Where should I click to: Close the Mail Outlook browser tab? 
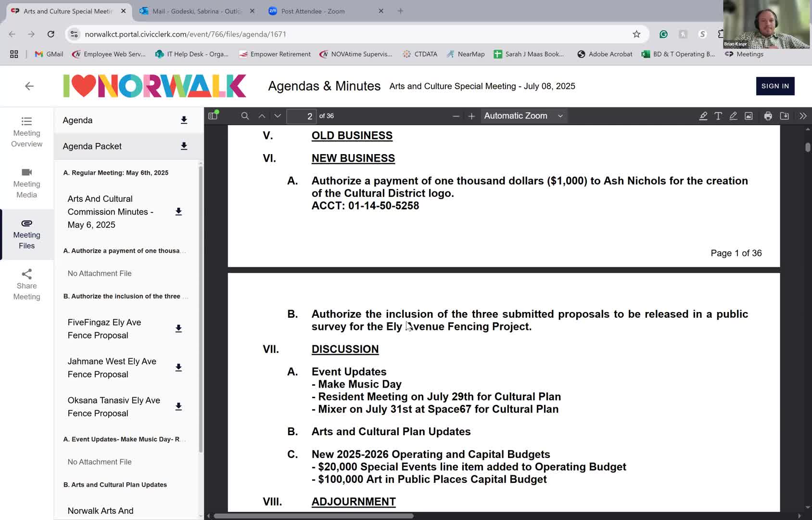(x=252, y=11)
